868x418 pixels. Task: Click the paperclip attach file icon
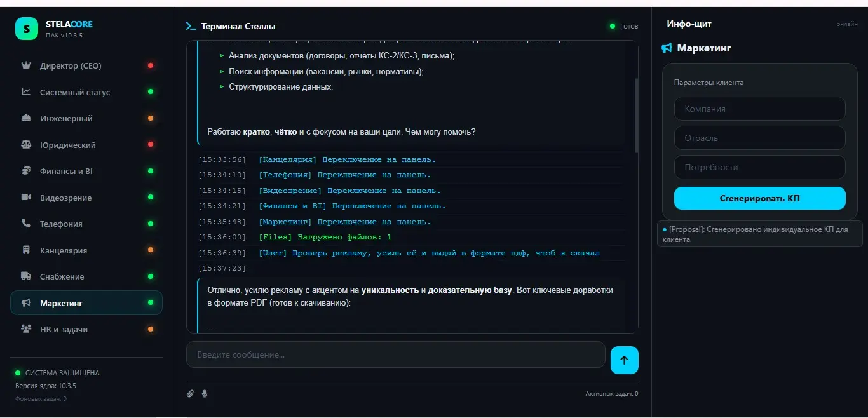pyautogui.click(x=190, y=394)
